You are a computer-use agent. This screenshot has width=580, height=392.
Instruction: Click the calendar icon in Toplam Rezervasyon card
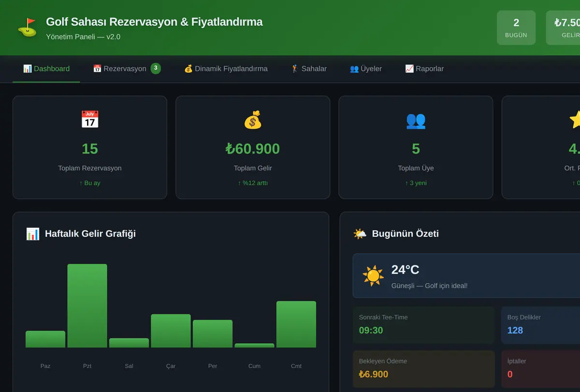tap(90, 119)
